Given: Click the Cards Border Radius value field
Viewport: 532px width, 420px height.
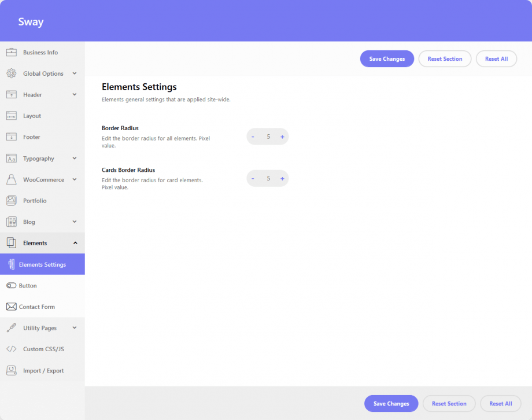Looking at the screenshot, I should click(268, 178).
